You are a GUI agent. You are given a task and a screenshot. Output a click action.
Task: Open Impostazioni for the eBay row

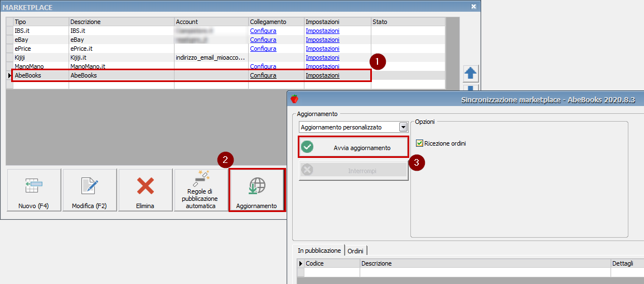(322, 40)
